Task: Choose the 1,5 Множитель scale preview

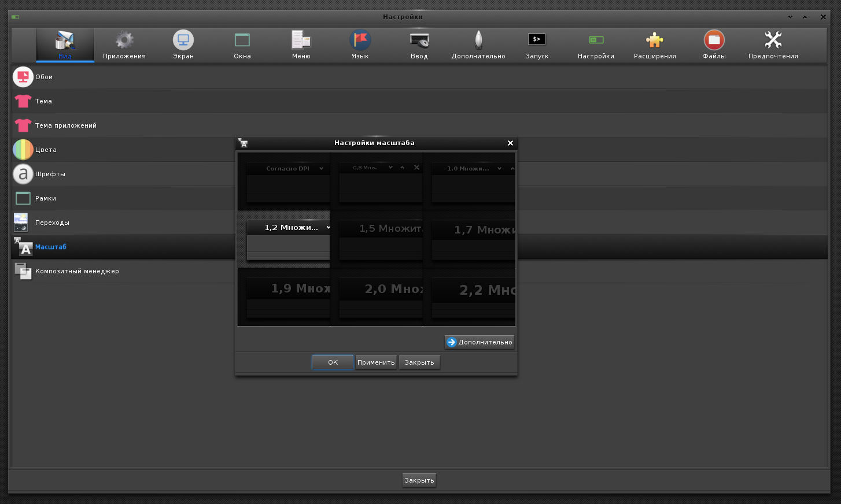Action: 377,239
